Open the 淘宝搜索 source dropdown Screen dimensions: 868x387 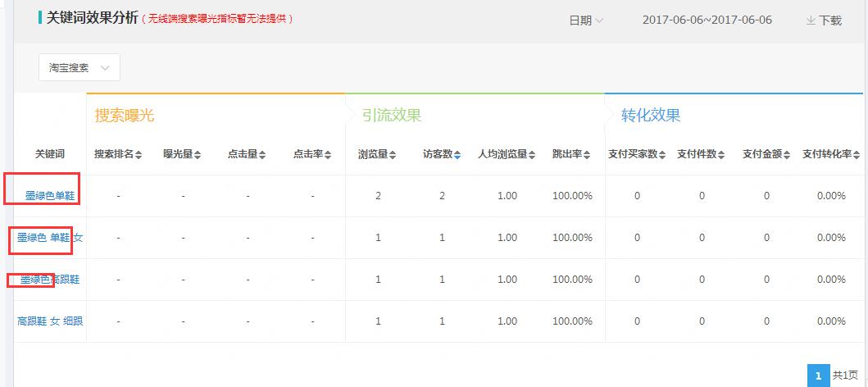click(80, 68)
